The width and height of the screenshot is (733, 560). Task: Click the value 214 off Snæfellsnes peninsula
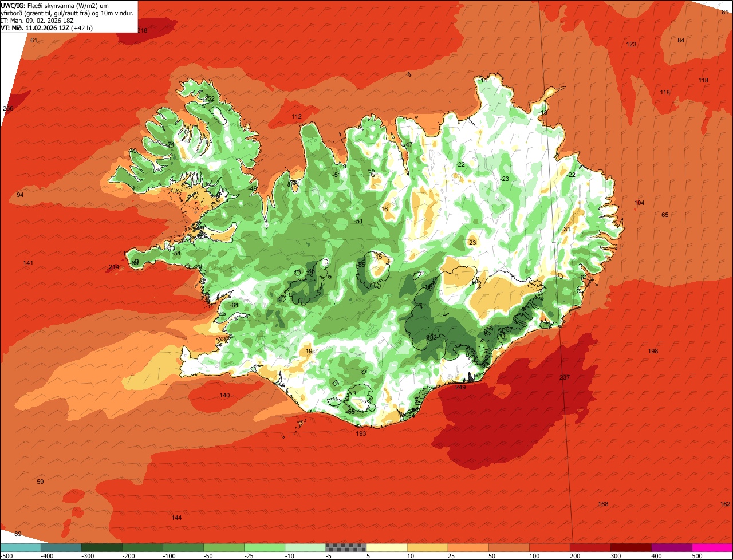[x=114, y=267]
